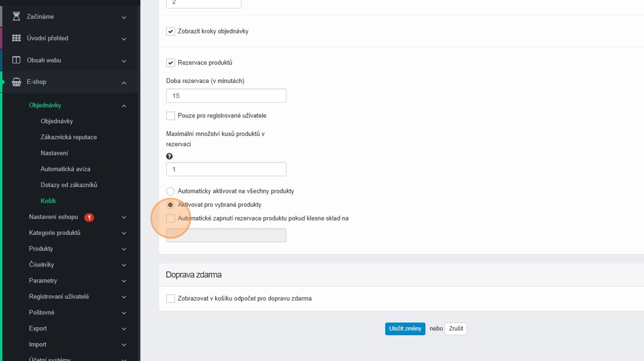Collapse the Objednávky submenu chevron
644x361 pixels.
[x=124, y=106]
